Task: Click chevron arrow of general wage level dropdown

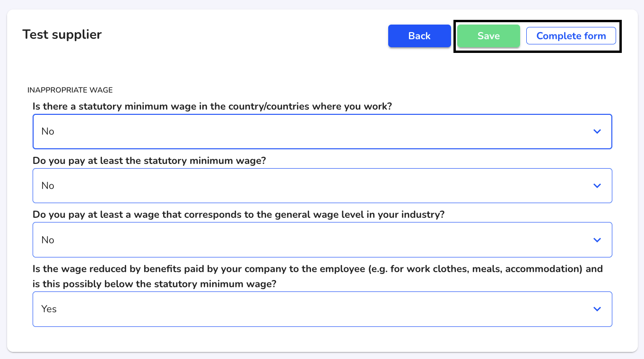Action: click(x=597, y=240)
